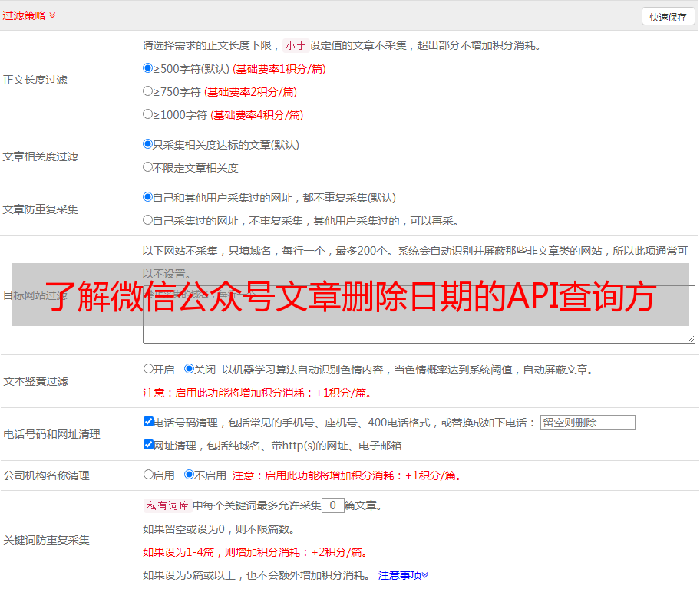
Task: Click the 快速保存 button
Action: click(668, 17)
